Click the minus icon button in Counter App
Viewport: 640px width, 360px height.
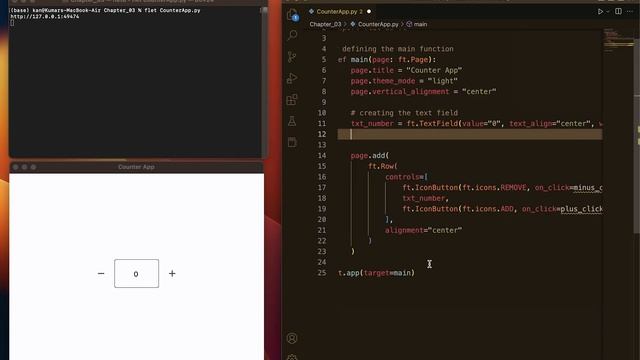pos(101,273)
